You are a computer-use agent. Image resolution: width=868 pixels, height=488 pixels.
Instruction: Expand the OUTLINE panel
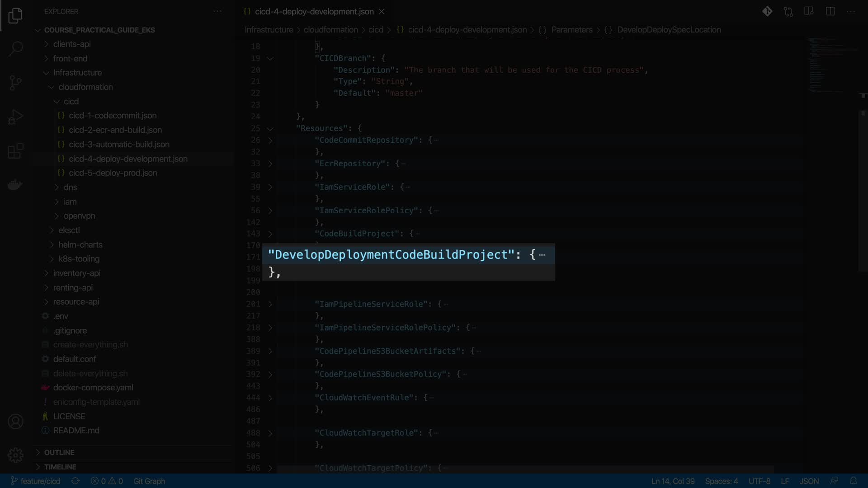(x=59, y=452)
